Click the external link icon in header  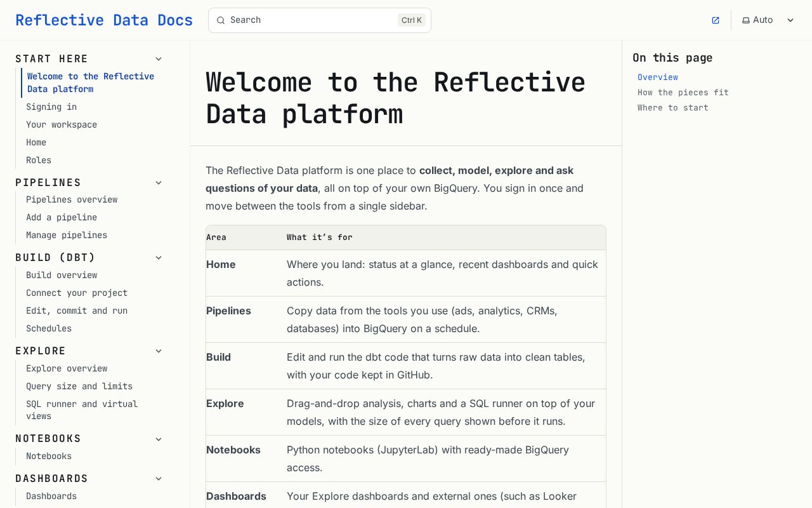pos(716,20)
